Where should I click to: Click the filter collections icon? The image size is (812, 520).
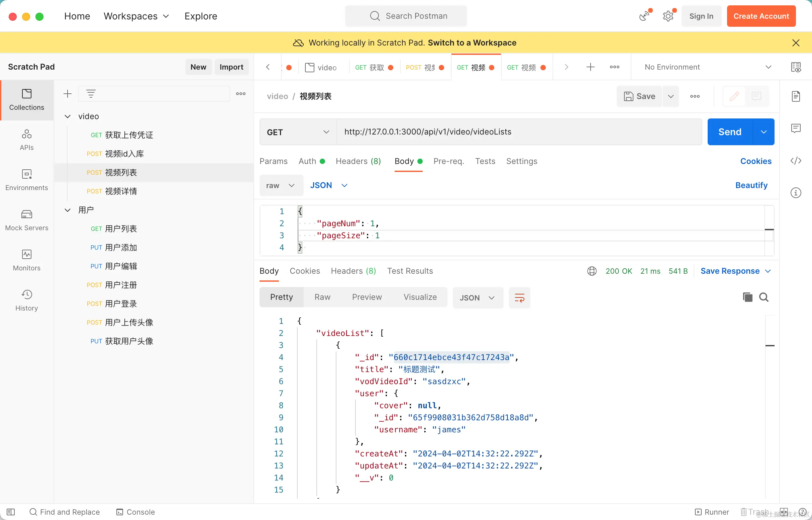(91, 94)
